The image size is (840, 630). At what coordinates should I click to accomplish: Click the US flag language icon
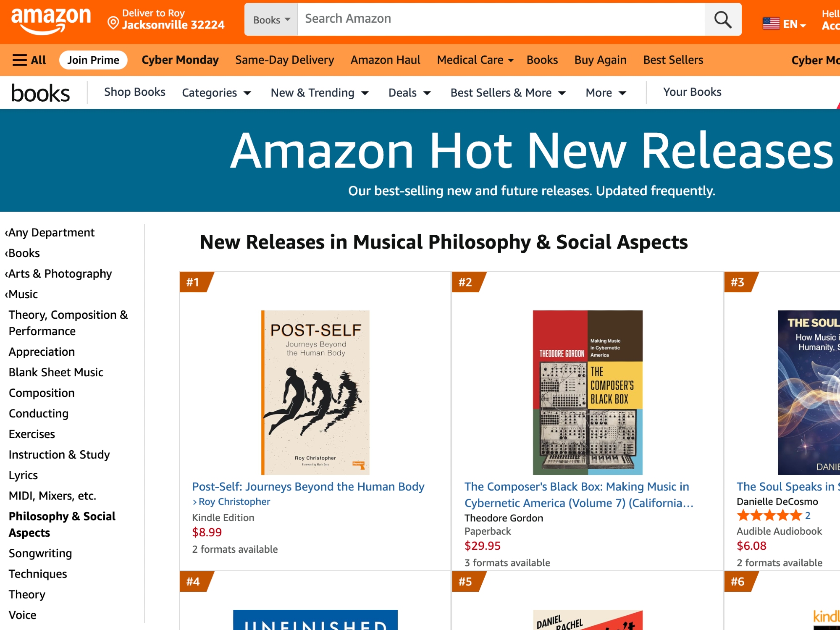tap(771, 24)
